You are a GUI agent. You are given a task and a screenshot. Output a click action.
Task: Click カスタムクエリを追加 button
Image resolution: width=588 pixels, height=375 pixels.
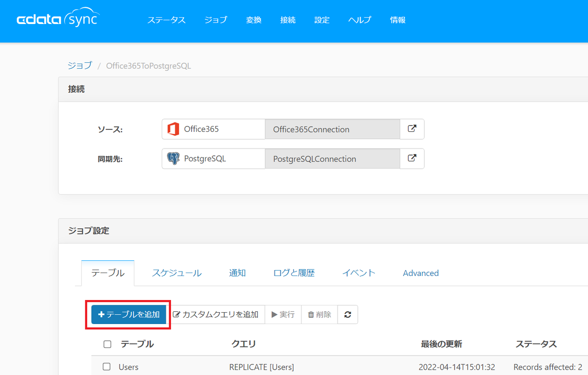[216, 314]
